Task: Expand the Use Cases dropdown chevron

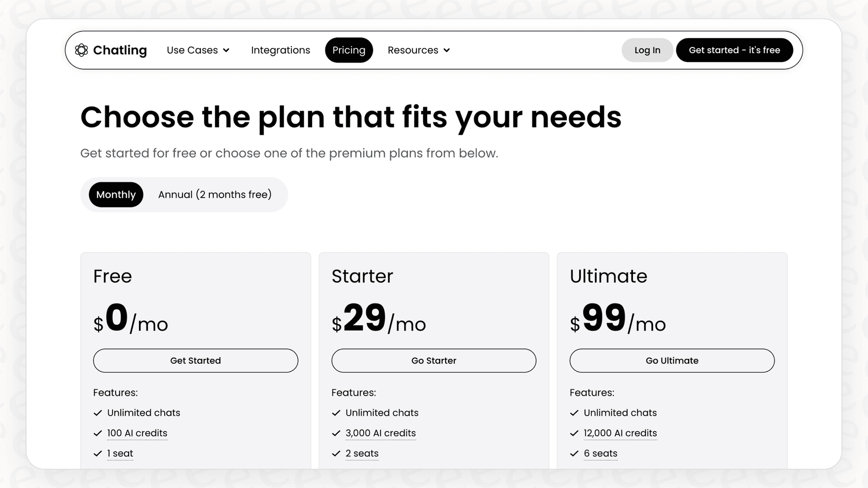Action: click(x=226, y=51)
